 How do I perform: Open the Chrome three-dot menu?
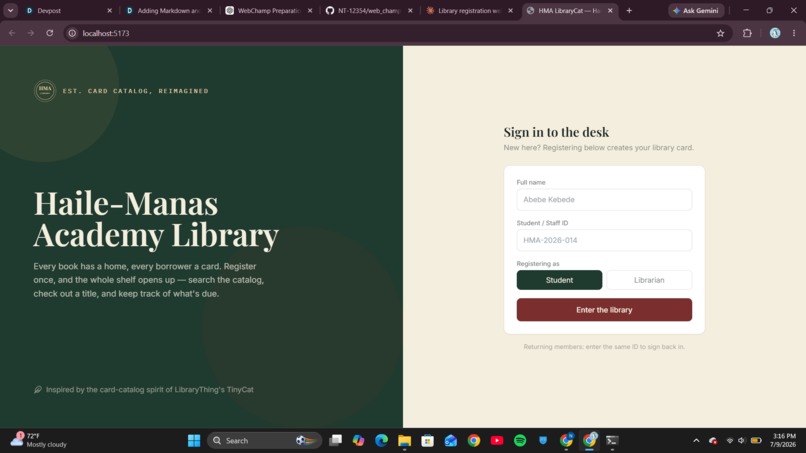coord(794,33)
